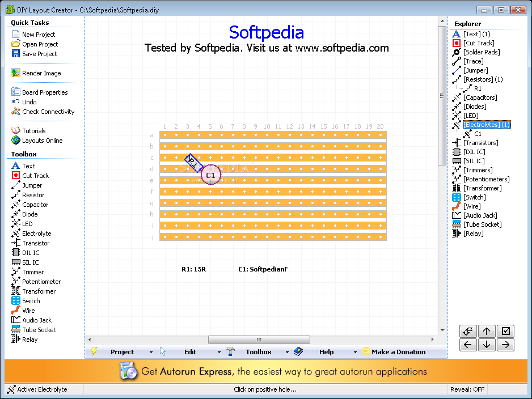532x399 pixels.
Task: Click the vertical scrollbar thumb
Action: tap(442, 95)
